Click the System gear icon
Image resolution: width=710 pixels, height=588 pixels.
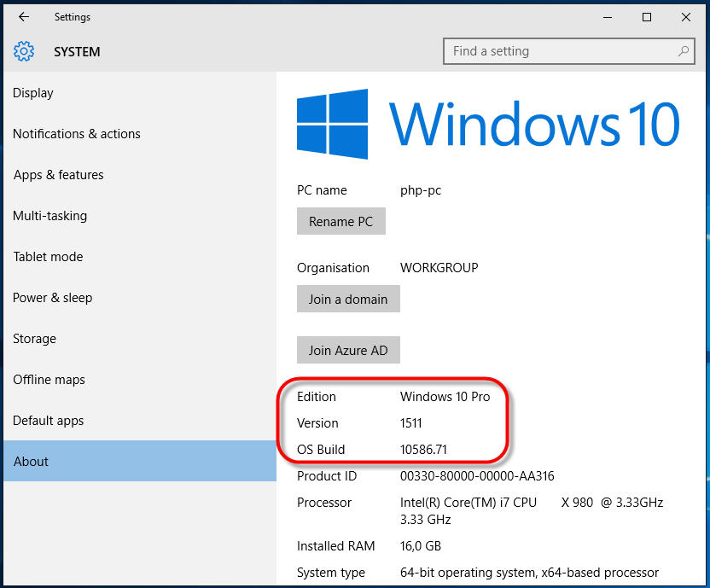coord(24,52)
